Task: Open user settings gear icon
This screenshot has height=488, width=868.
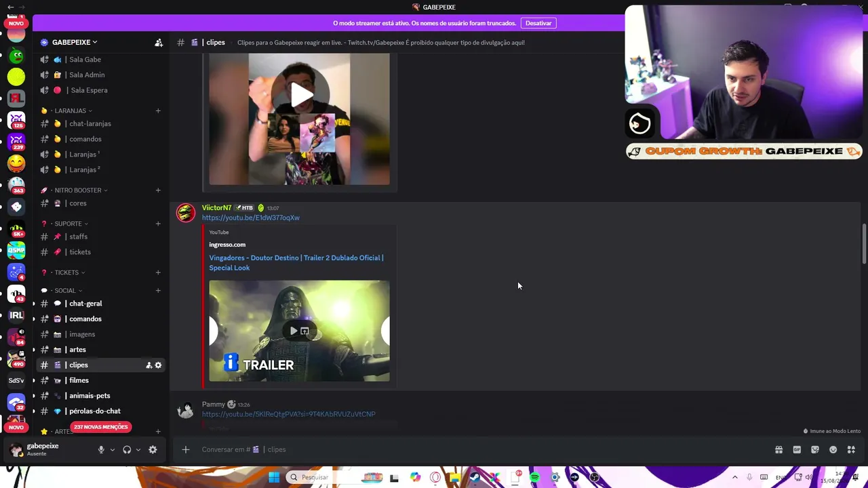Action: 153,449
